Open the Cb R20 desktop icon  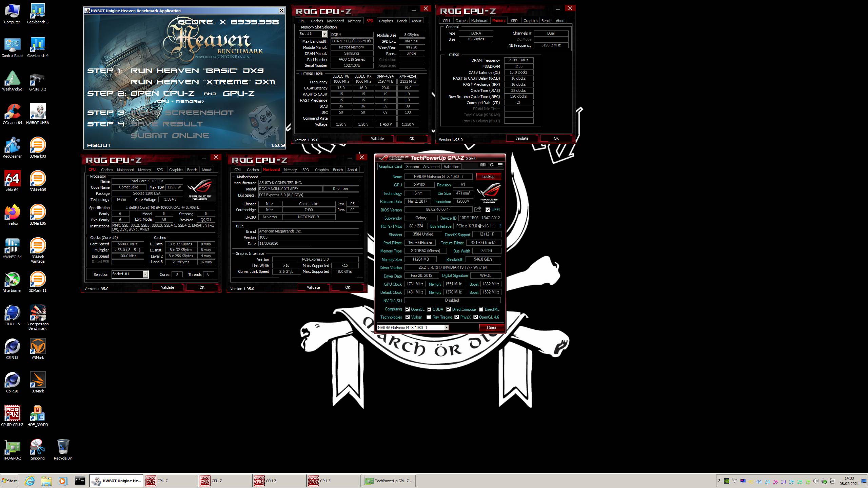tap(12, 383)
